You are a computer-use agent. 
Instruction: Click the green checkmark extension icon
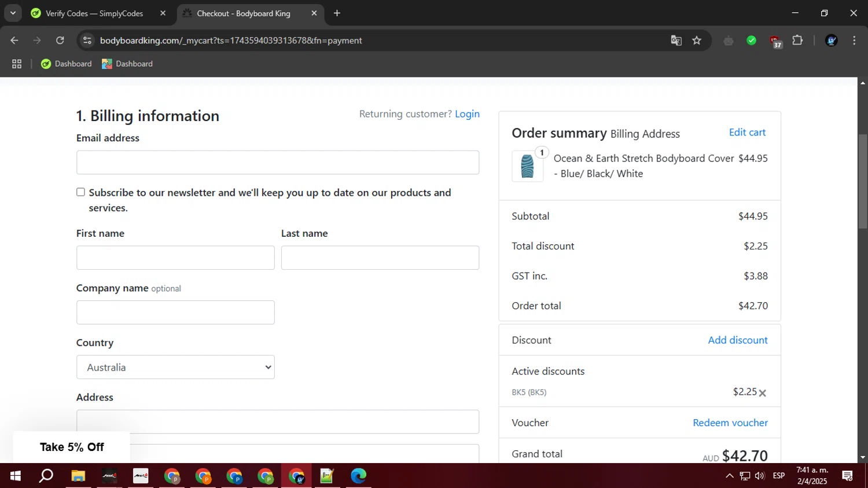(751, 41)
